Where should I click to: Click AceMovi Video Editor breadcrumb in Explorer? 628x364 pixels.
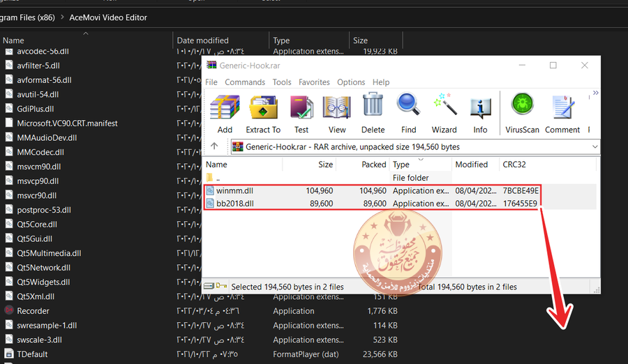click(x=108, y=17)
